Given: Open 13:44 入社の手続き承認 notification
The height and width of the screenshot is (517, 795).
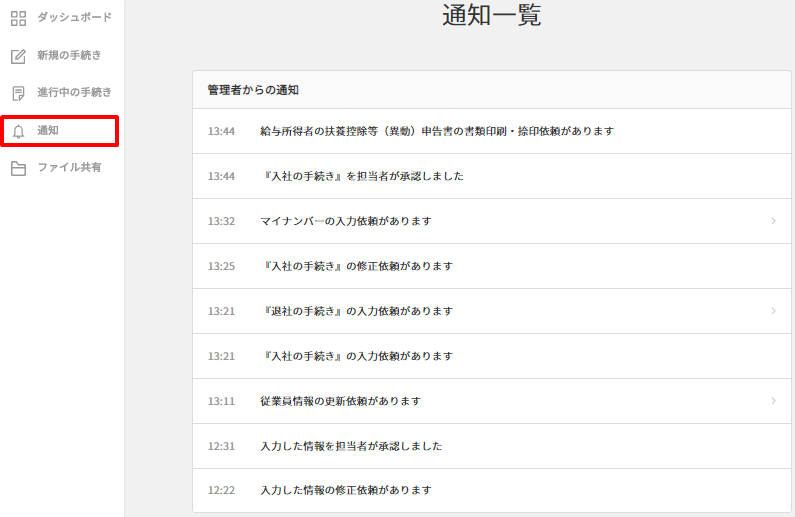Looking at the screenshot, I should (x=361, y=176).
